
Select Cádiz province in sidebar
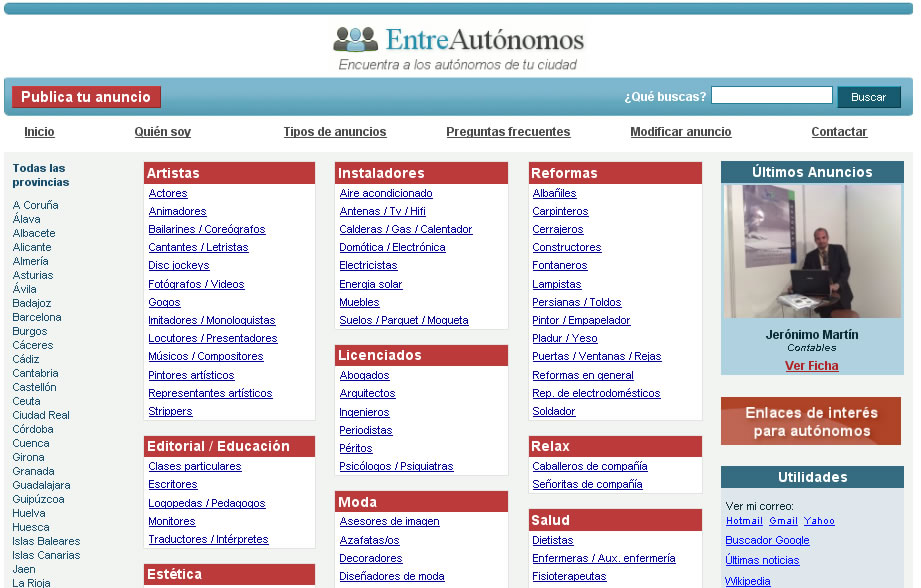coord(26,359)
